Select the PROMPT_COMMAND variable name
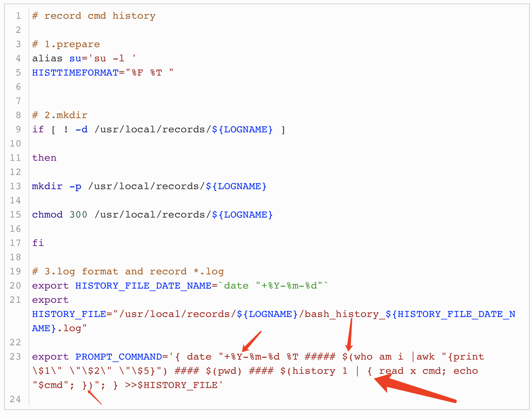 click(118, 357)
